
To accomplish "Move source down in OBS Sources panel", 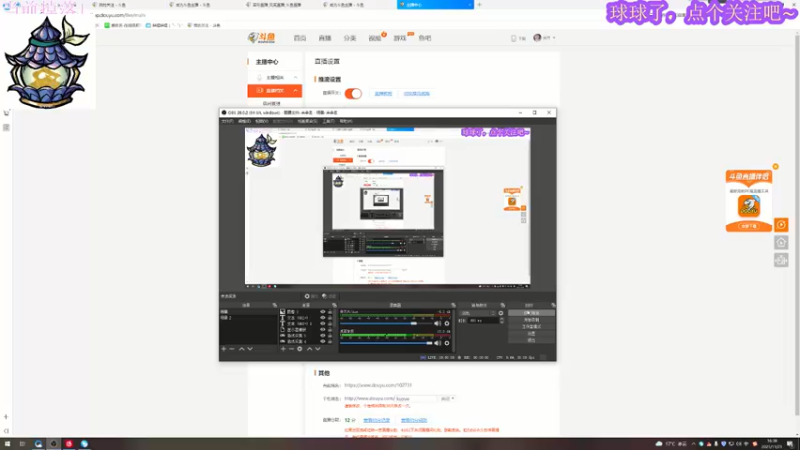I will [318, 349].
